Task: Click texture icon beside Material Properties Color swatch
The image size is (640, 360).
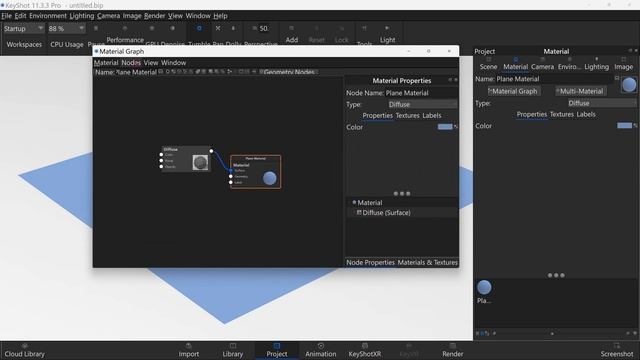Action: [456, 127]
